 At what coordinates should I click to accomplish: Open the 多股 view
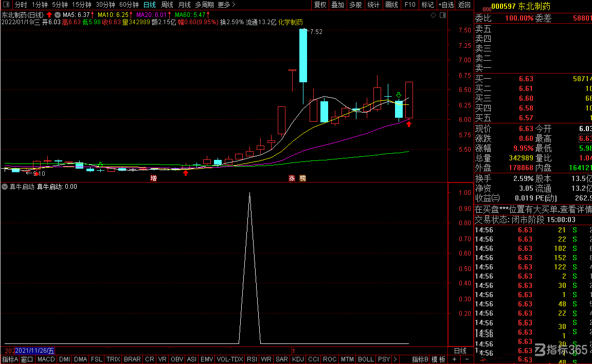(355, 5)
